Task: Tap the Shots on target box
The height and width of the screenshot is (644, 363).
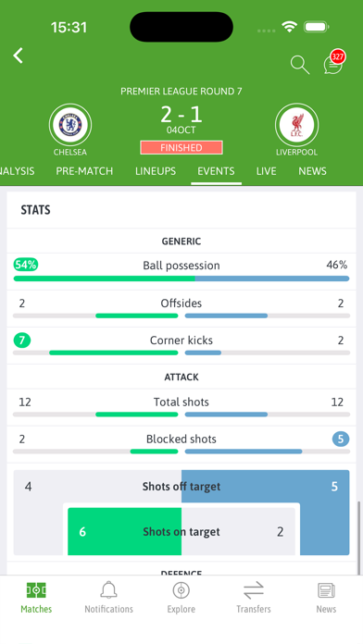Action: click(x=181, y=531)
